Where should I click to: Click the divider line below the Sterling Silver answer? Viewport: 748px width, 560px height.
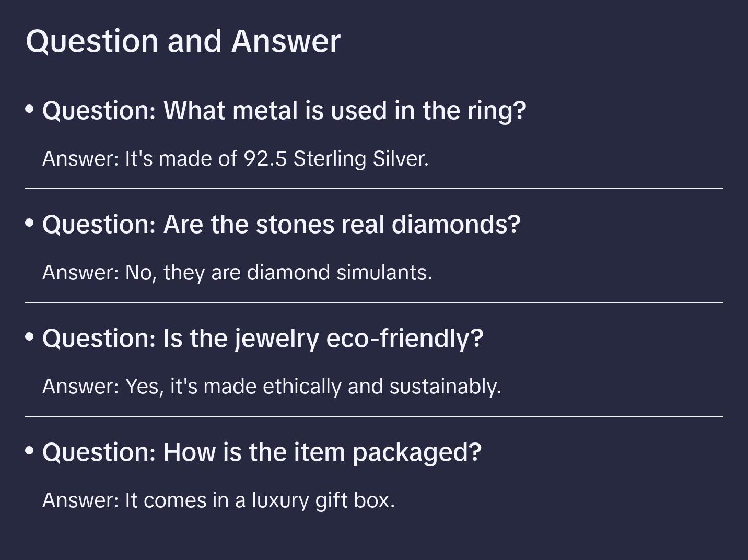click(374, 189)
